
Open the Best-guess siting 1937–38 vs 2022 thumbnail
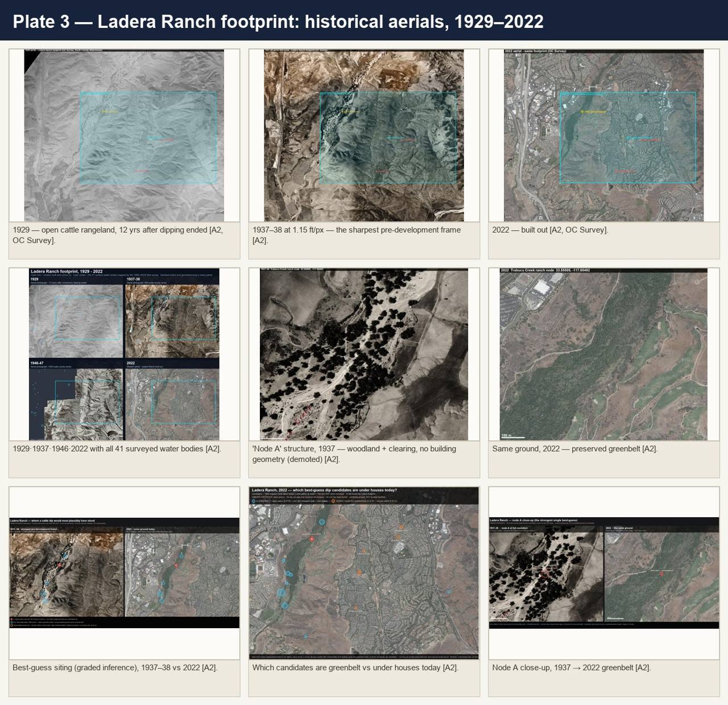(x=124, y=573)
